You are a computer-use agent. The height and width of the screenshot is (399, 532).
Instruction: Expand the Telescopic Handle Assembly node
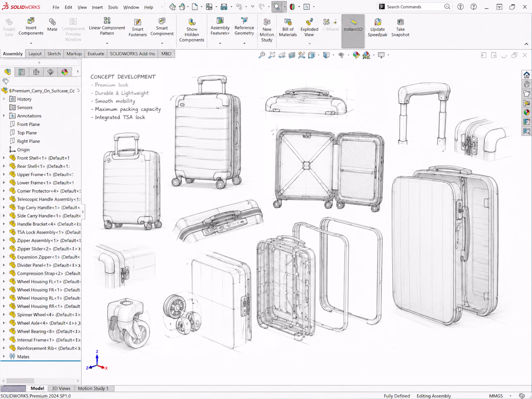tap(4, 199)
